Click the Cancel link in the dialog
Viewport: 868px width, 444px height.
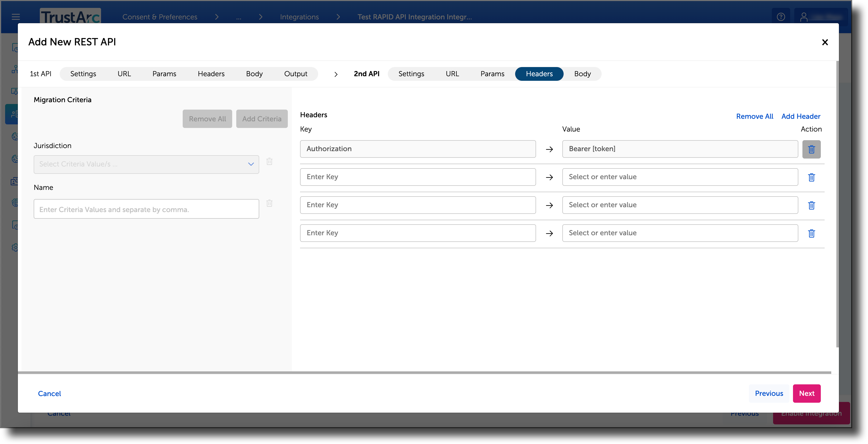coord(49,394)
